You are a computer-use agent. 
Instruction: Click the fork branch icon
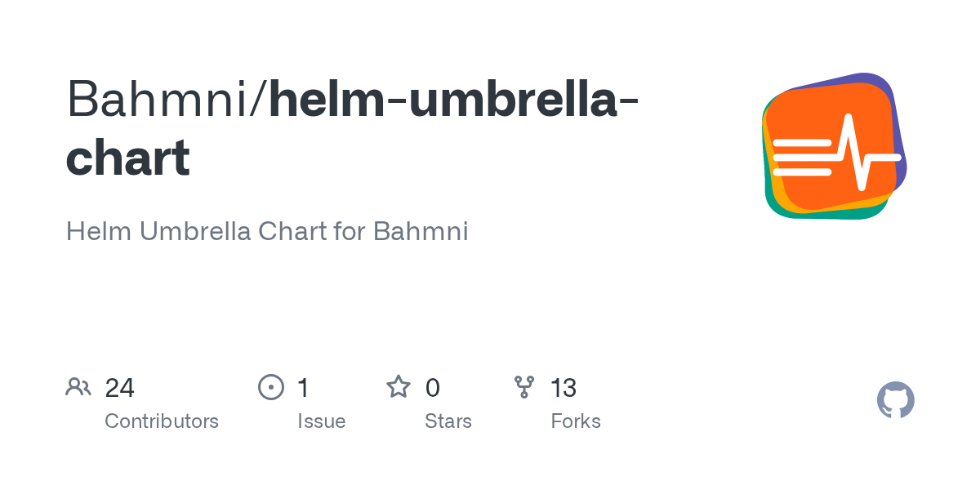pyautogui.click(x=524, y=387)
